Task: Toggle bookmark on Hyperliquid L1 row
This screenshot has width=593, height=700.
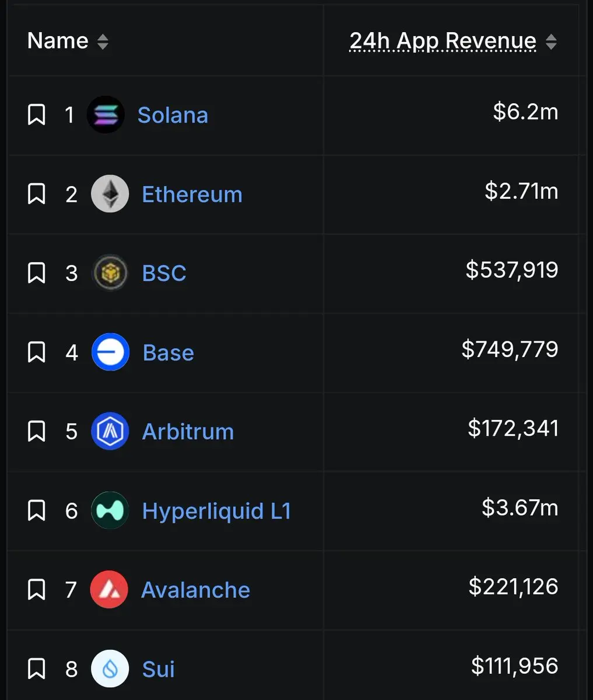Action: [x=37, y=510]
